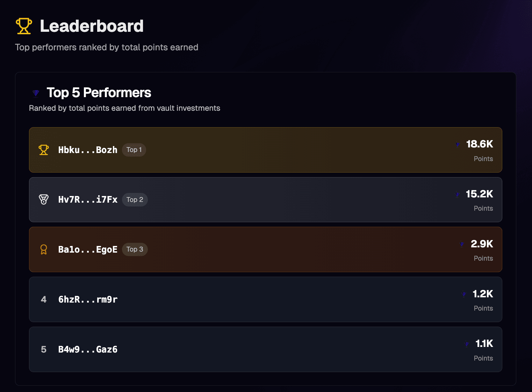Click the gem icon next to 2.9K
The height and width of the screenshot is (392, 532).
(x=462, y=244)
